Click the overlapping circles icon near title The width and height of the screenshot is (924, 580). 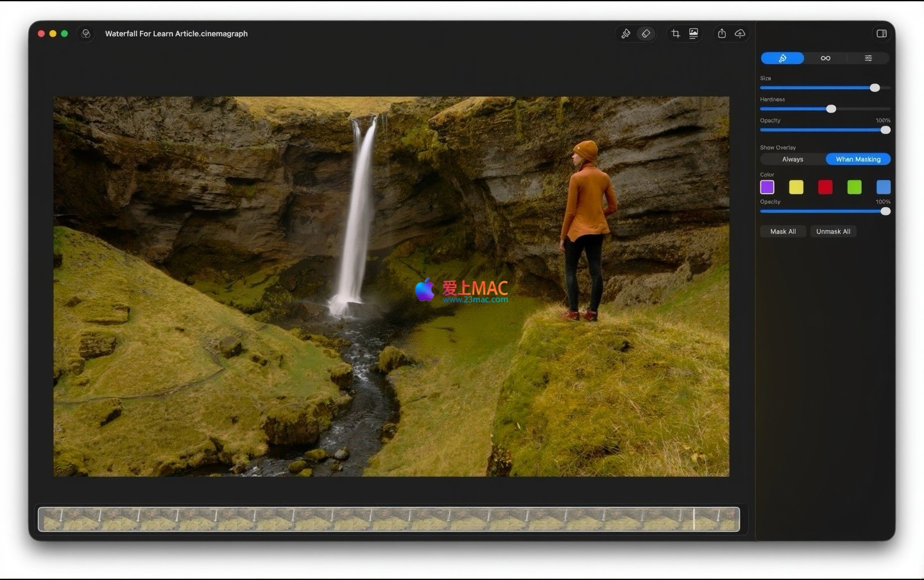[x=86, y=33]
